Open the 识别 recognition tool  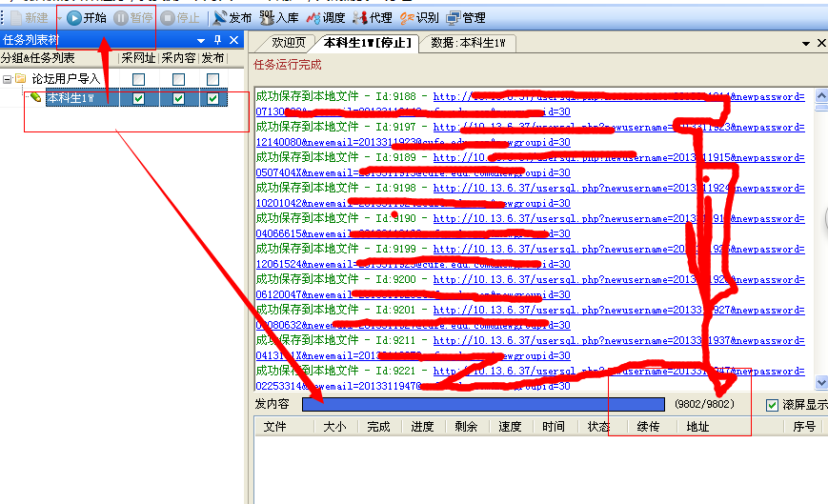tap(419, 18)
